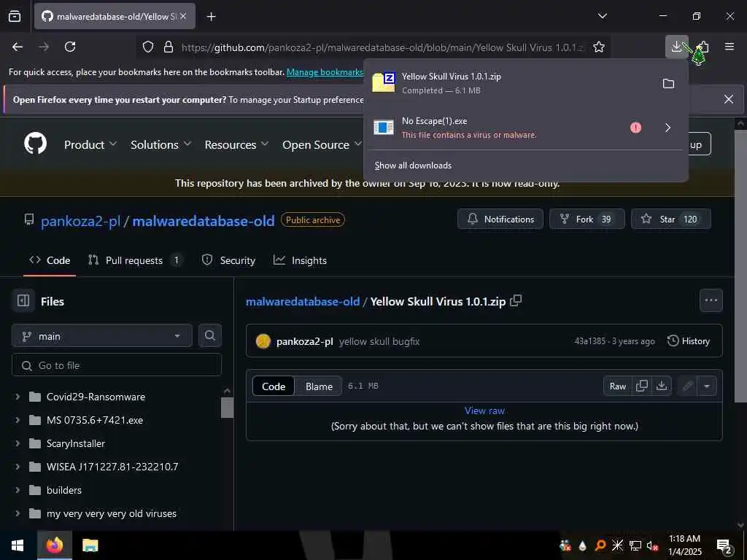The height and width of the screenshot is (560, 747).
Task: Search files with magnifier button
Action: pyautogui.click(x=209, y=335)
